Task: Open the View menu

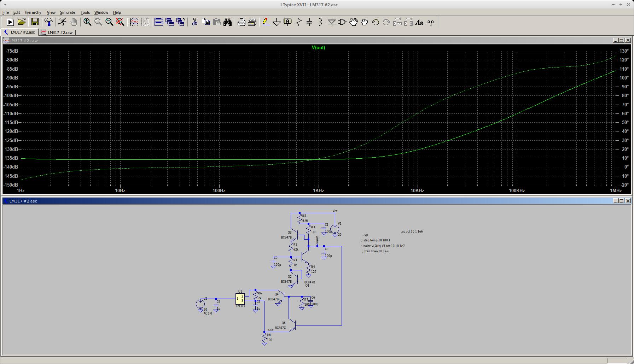Action: (51, 12)
